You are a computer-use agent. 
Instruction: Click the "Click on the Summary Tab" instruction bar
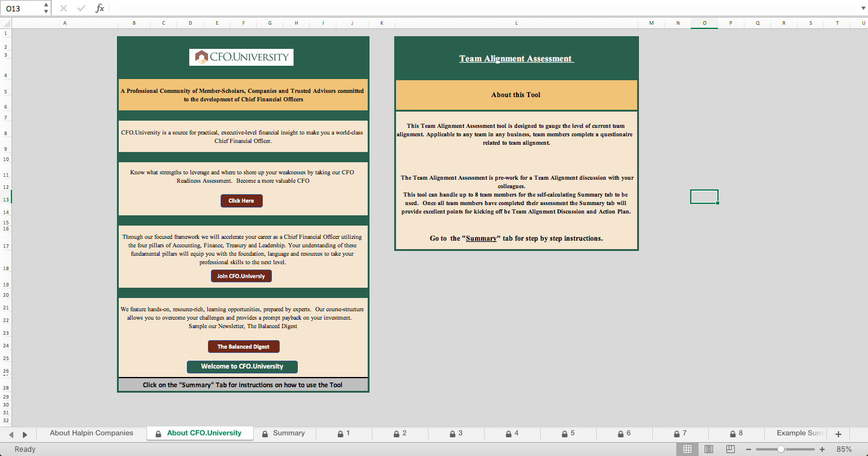(243, 385)
